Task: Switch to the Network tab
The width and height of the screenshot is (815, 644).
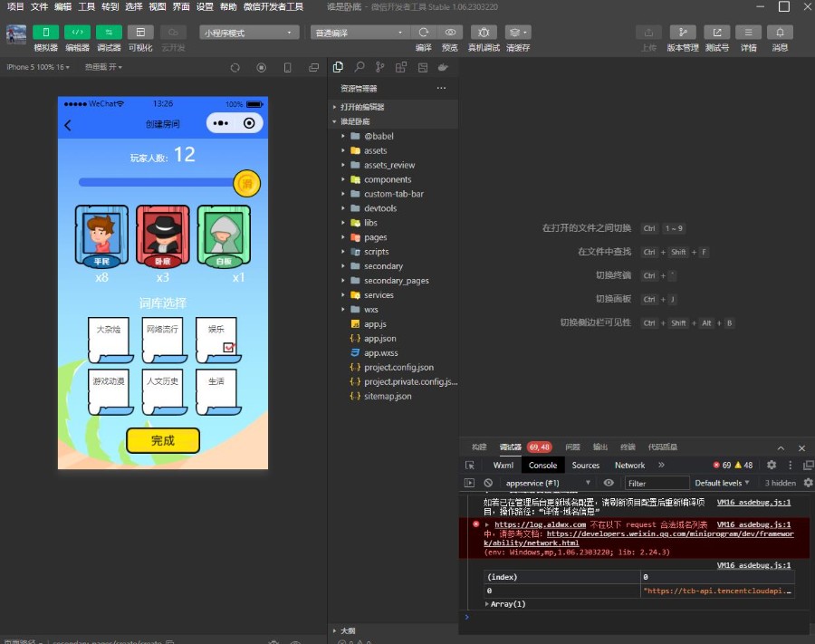Action: 629,466
